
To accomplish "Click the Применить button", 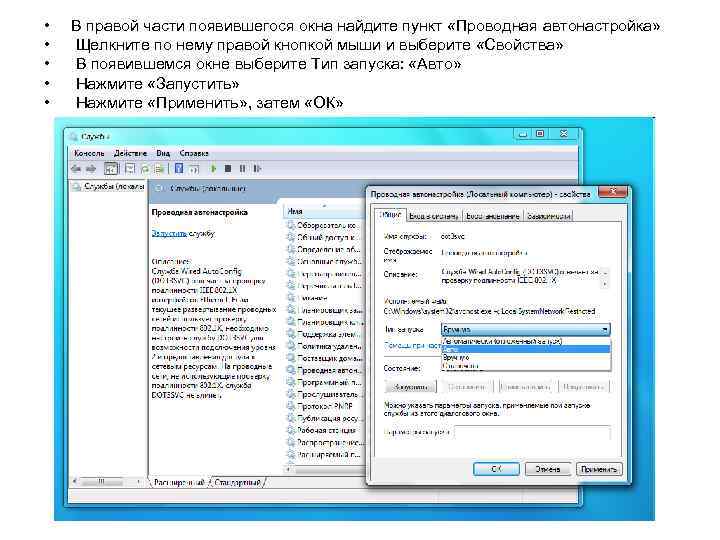I will pos(599,469).
